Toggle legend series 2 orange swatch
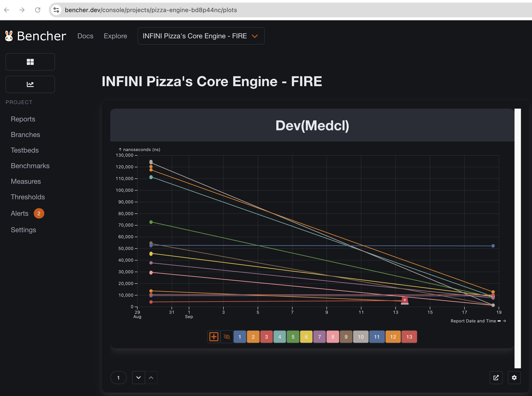This screenshot has height=396, width=532. pos(253,337)
